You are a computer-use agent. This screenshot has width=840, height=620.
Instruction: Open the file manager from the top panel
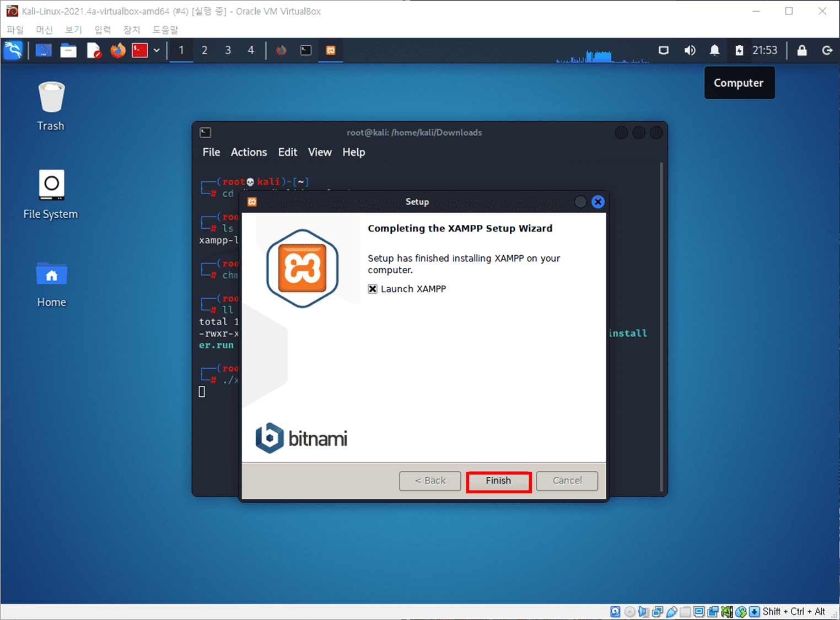68,50
